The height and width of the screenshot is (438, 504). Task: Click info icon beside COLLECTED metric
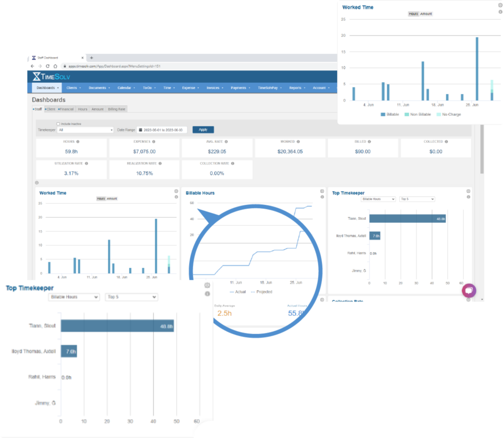click(446, 141)
